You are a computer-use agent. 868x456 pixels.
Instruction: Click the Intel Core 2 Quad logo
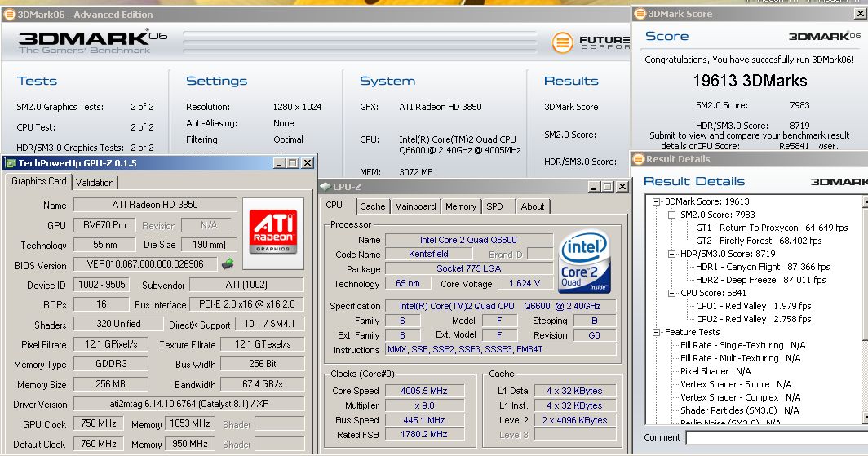coord(585,261)
